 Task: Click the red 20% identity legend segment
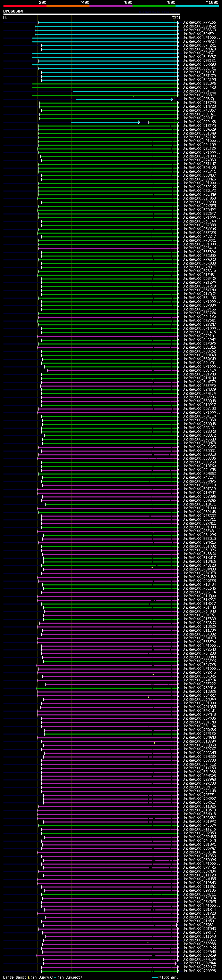coord(25,6)
